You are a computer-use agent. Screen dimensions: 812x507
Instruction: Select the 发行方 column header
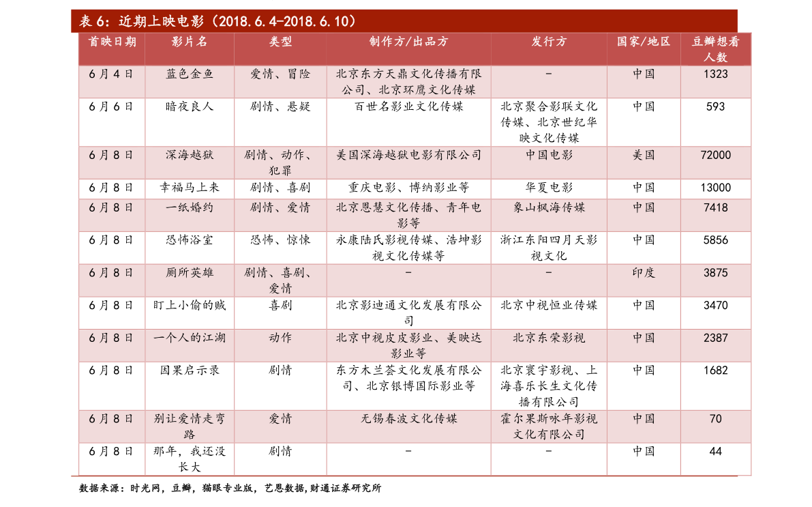coord(549,42)
